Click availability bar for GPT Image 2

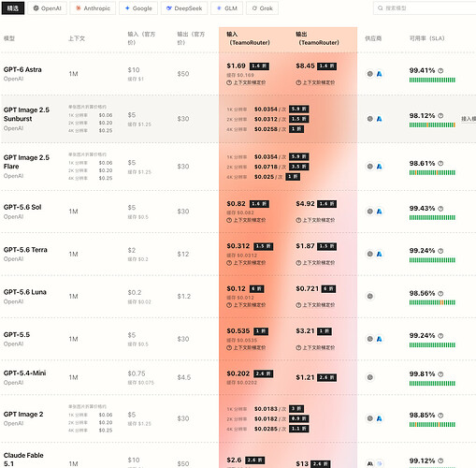(432, 425)
